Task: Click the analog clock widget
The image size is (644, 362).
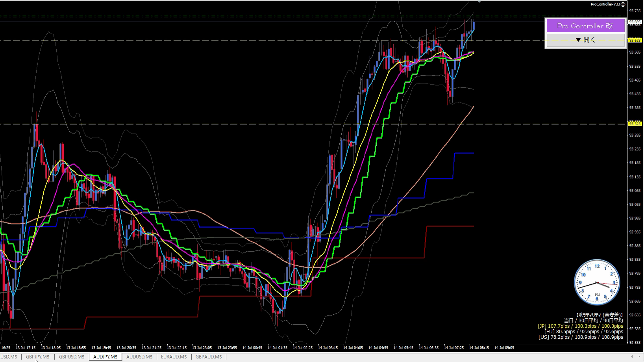Action: click(597, 282)
